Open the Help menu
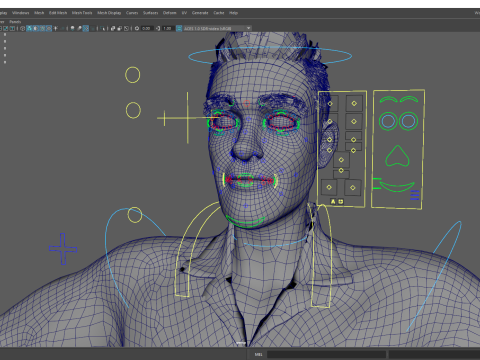Viewport: 480px width, 360px height. click(x=233, y=13)
